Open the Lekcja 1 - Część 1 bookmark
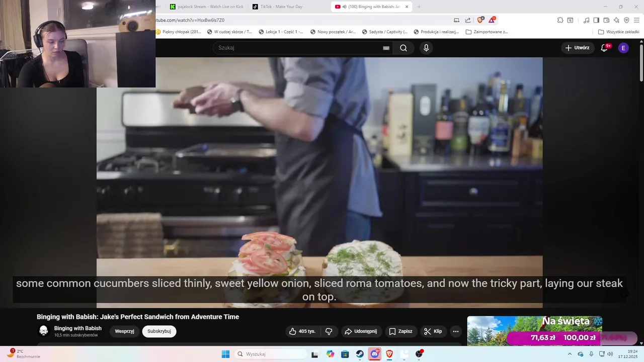The height and width of the screenshot is (362, 644). coord(281,32)
